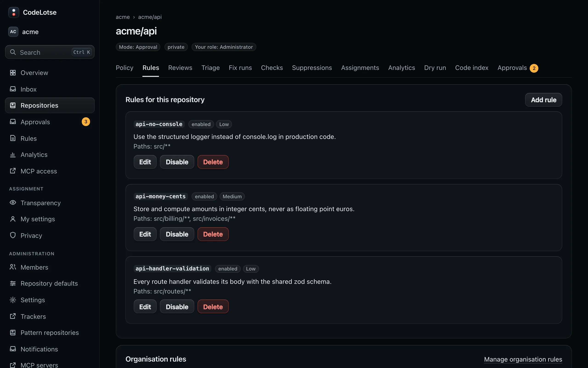Viewport: 588px width, 368px height.
Task: Open Manage organisation rules link
Action: pyautogui.click(x=523, y=359)
